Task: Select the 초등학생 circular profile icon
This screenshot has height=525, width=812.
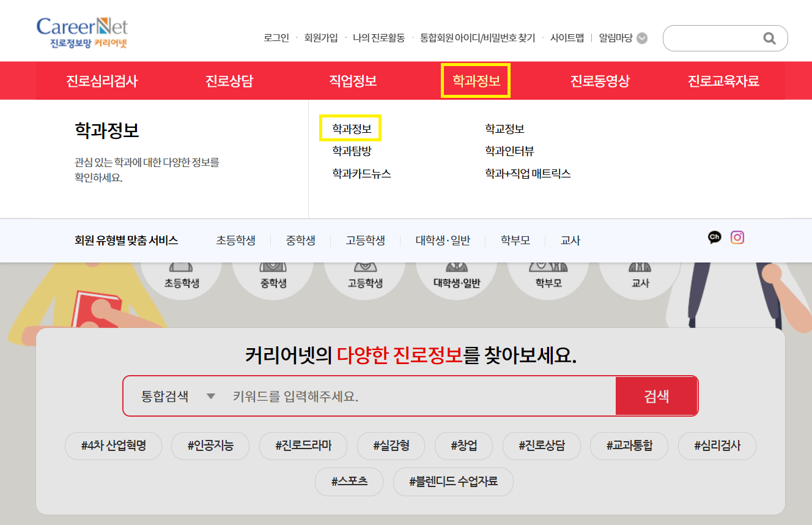Action: pos(181,275)
